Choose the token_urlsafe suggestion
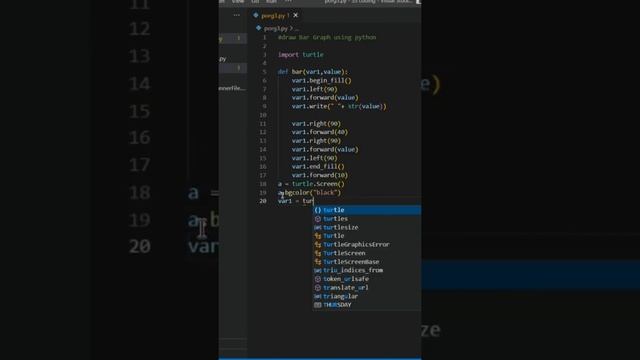This screenshot has height=360, width=640. point(367,279)
